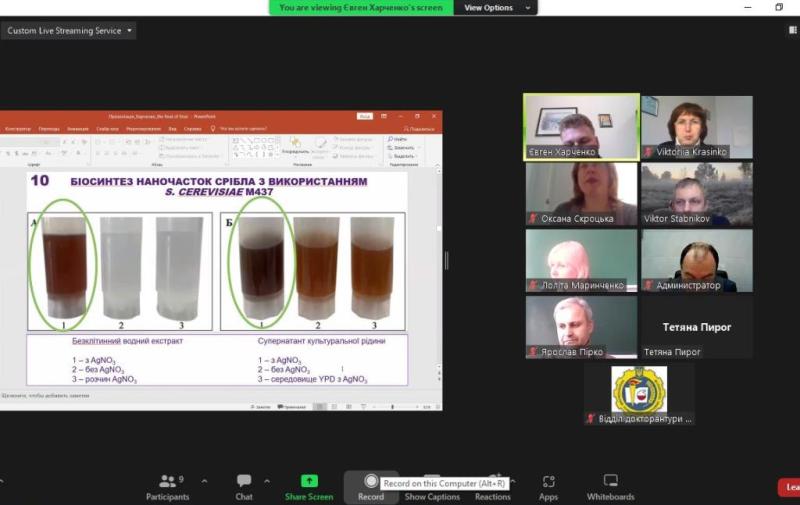Open the View Options dropdown
800x505 pixels.
coord(495,8)
